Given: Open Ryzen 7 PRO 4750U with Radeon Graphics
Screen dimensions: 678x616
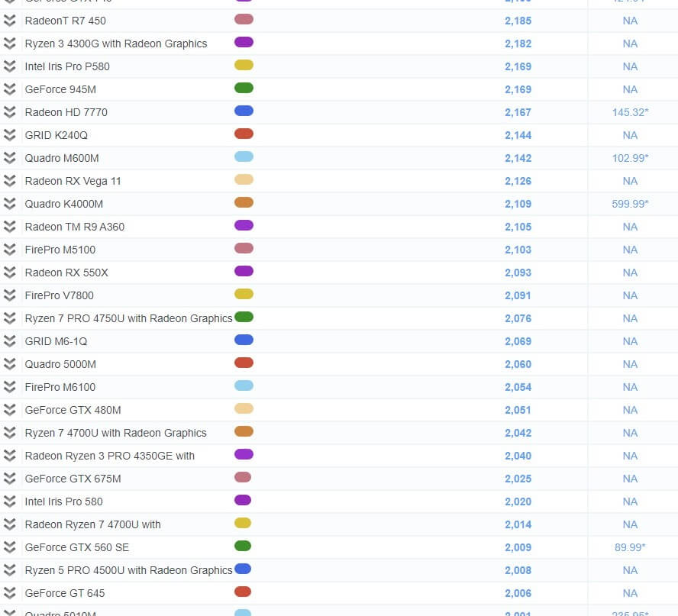Looking at the screenshot, I should (x=128, y=318).
